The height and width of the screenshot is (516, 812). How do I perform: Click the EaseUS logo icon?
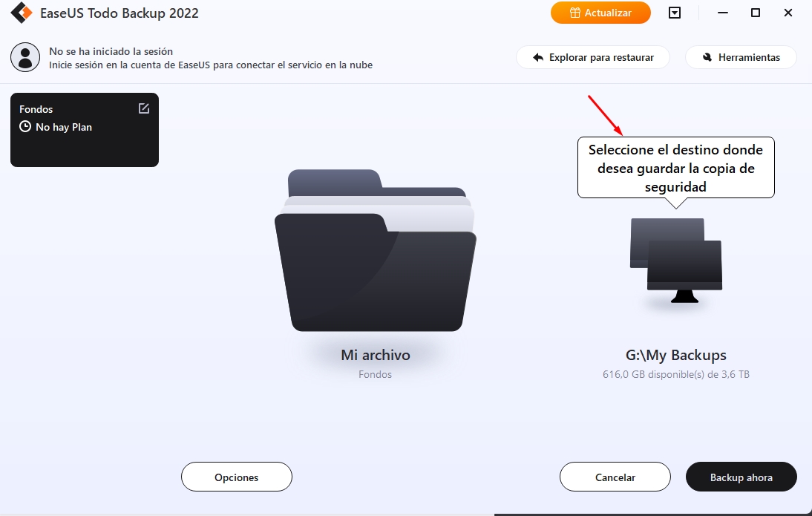click(22, 13)
